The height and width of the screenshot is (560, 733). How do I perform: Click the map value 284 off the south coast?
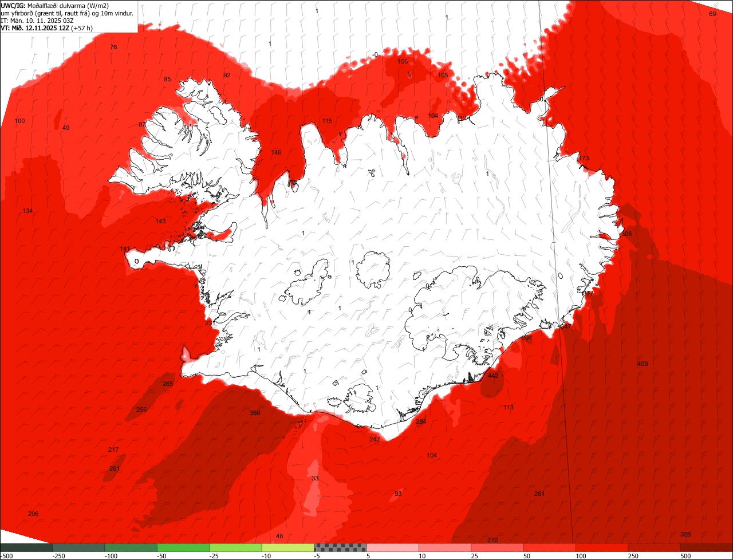(421, 421)
